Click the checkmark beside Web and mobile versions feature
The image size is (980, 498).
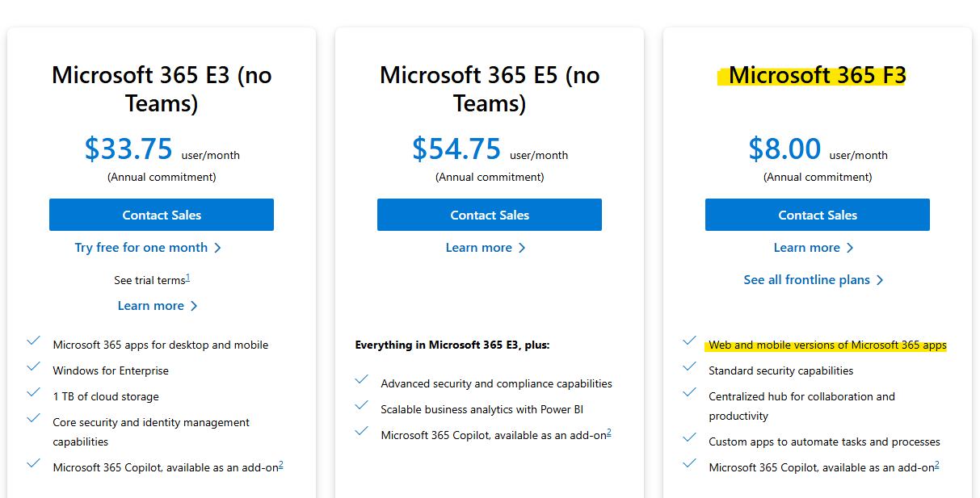[689, 341]
